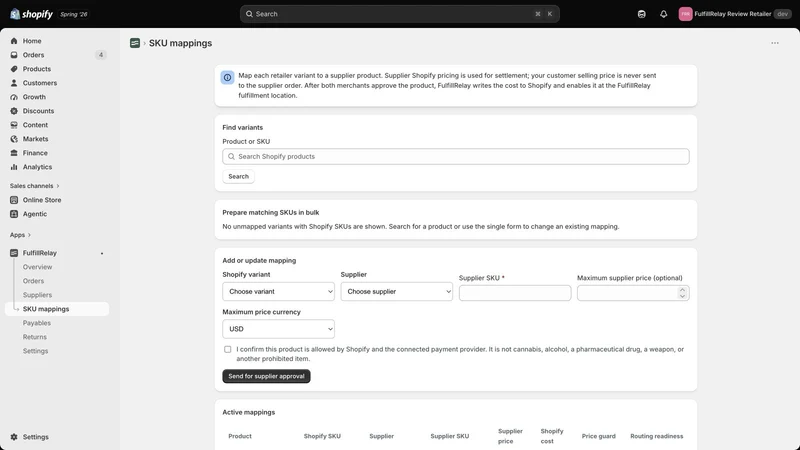The image size is (800, 450).
Task: Click Send for supplier approval
Action: tap(266, 376)
